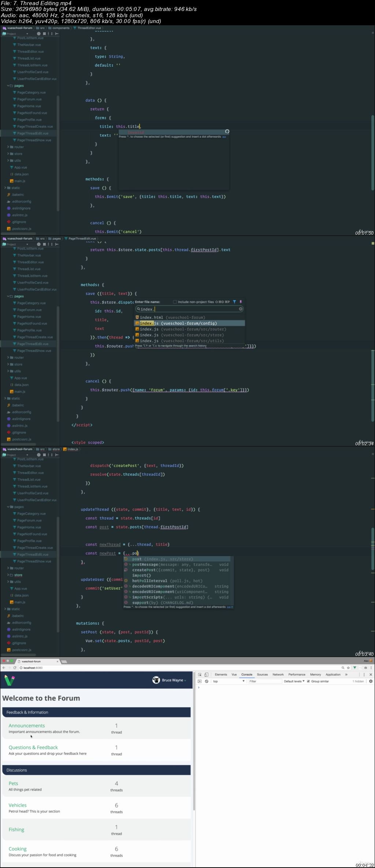375x868 pixels.
Task: Click the console Filter input field
Action: pyautogui.click(x=265, y=681)
